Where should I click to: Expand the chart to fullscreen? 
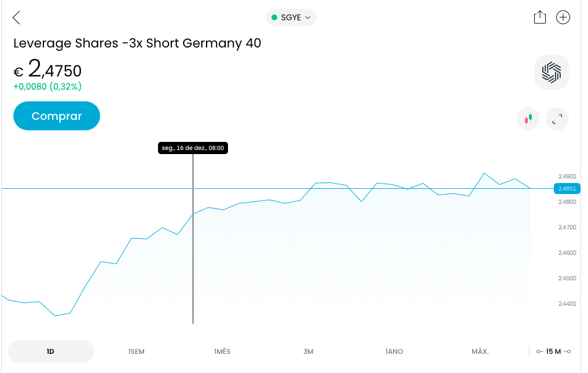(x=557, y=119)
